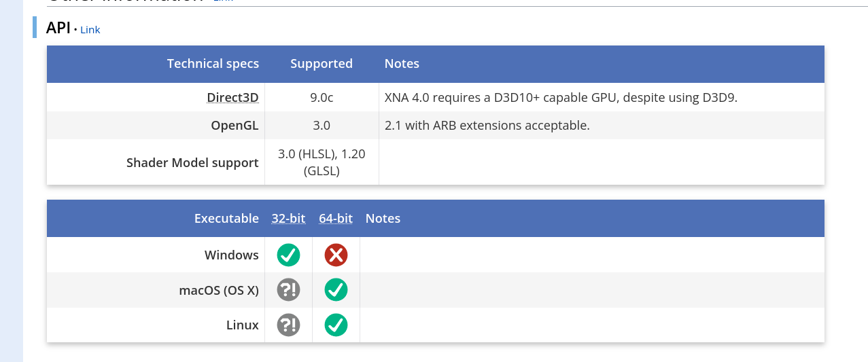The height and width of the screenshot is (362, 868).
Task: Click the green checkmark for Windows 32-bit
Action: pyautogui.click(x=288, y=255)
